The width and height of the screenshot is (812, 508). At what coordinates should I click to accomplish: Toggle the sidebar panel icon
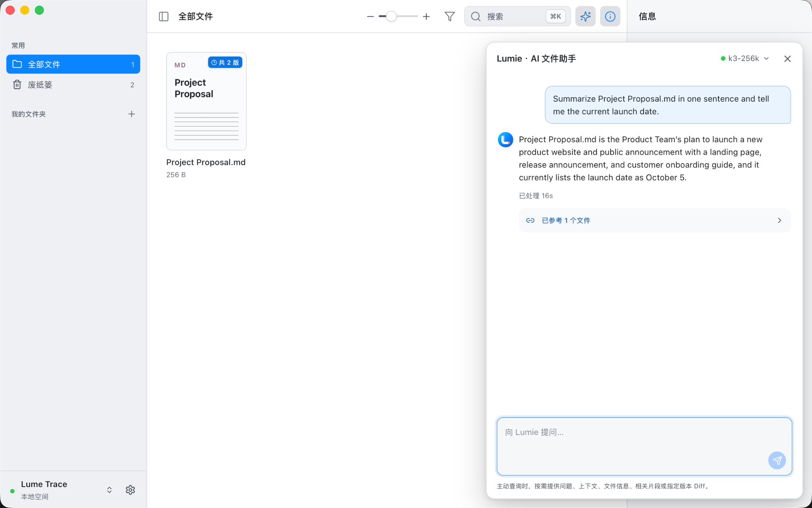point(163,16)
